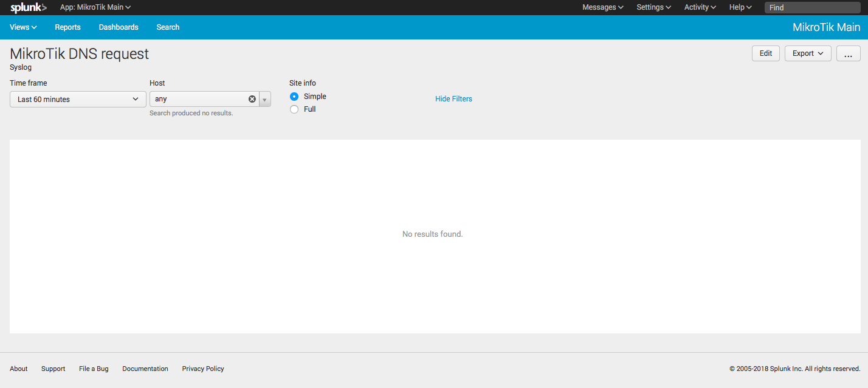Screen dimensions: 868x388
Task: Open the Documentation link
Action: tap(145, 369)
